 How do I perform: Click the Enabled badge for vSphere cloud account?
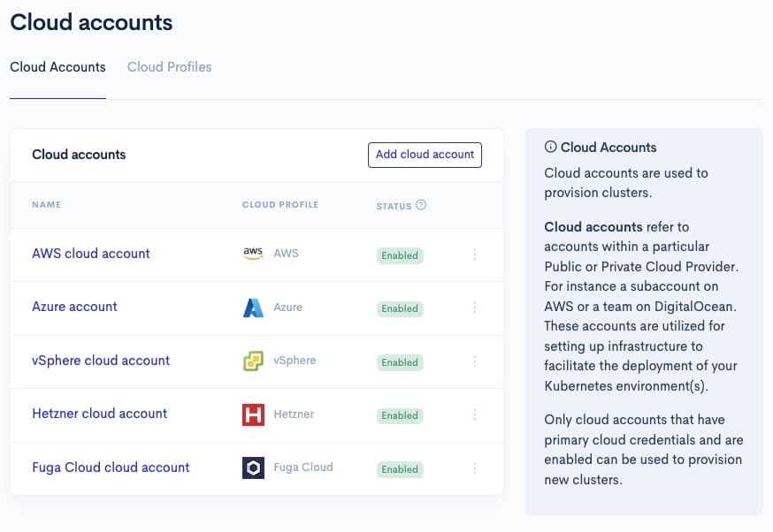[399, 362]
